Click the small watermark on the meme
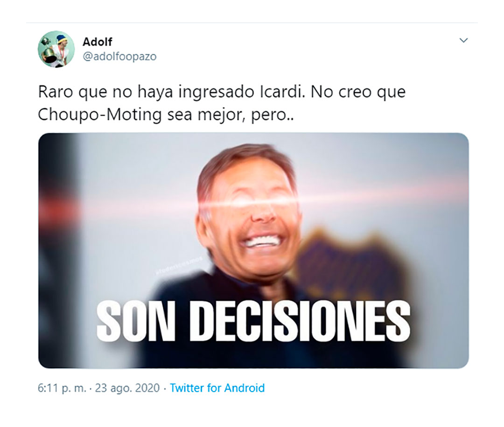The width and height of the screenshot is (504, 427). (179, 265)
